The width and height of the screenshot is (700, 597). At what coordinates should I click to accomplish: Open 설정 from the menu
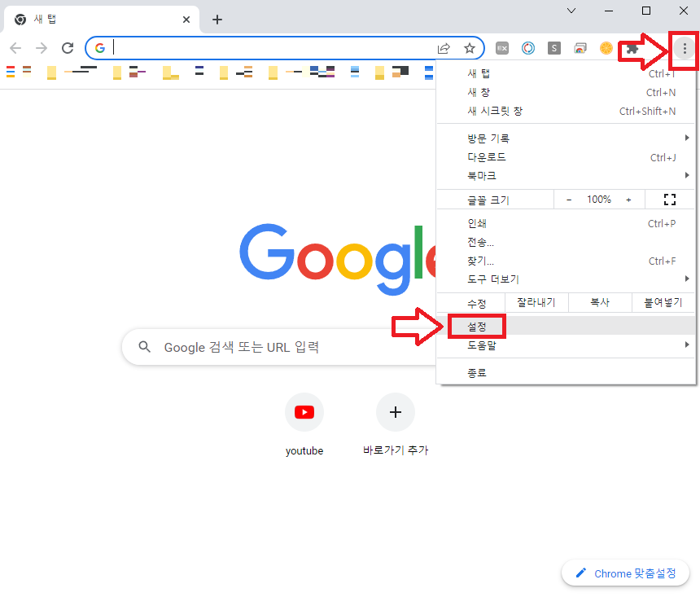[x=566, y=327]
